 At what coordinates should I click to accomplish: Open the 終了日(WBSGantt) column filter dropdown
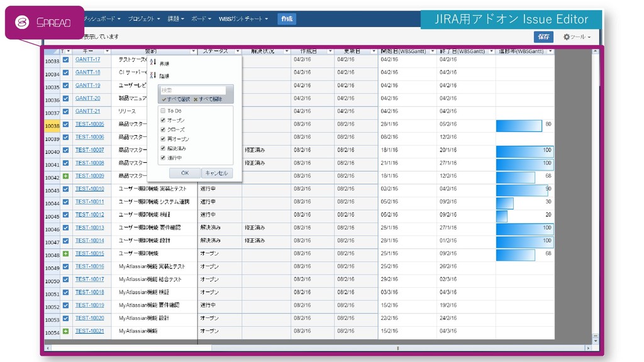[x=491, y=52]
